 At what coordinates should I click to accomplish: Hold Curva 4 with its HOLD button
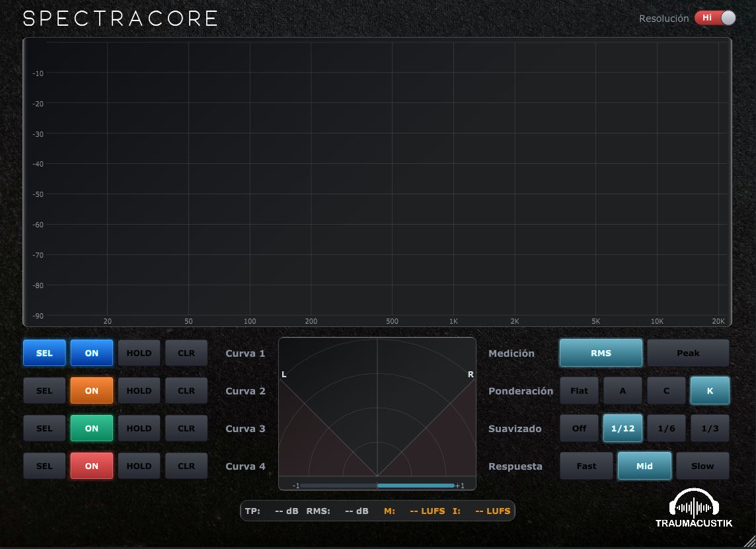pos(139,466)
